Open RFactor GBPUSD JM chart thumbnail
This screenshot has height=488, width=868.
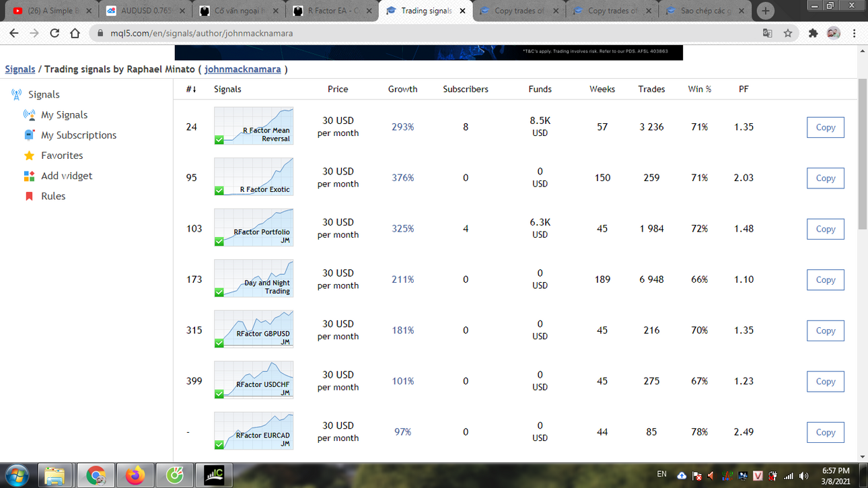(x=254, y=329)
